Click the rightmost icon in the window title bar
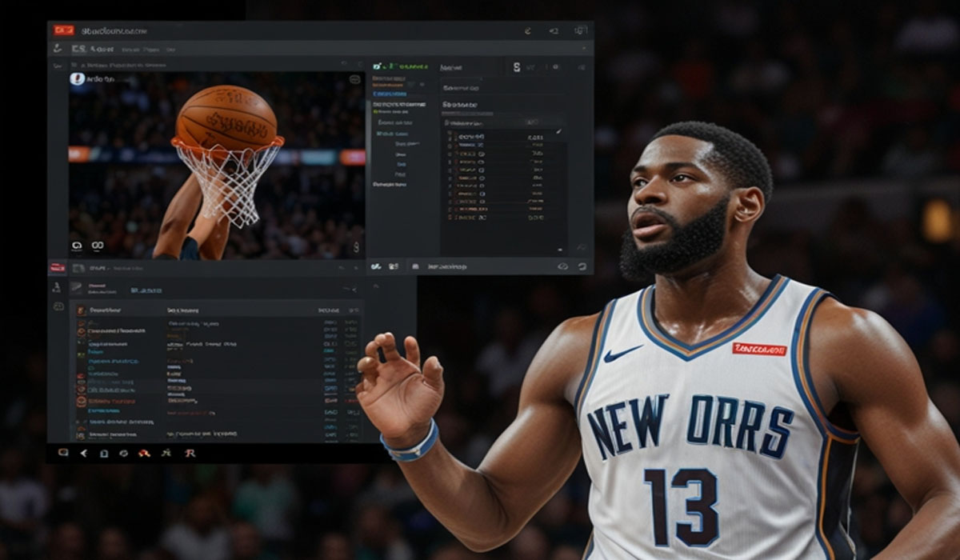Viewport: 960px width, 560px height. click(581, 30)
